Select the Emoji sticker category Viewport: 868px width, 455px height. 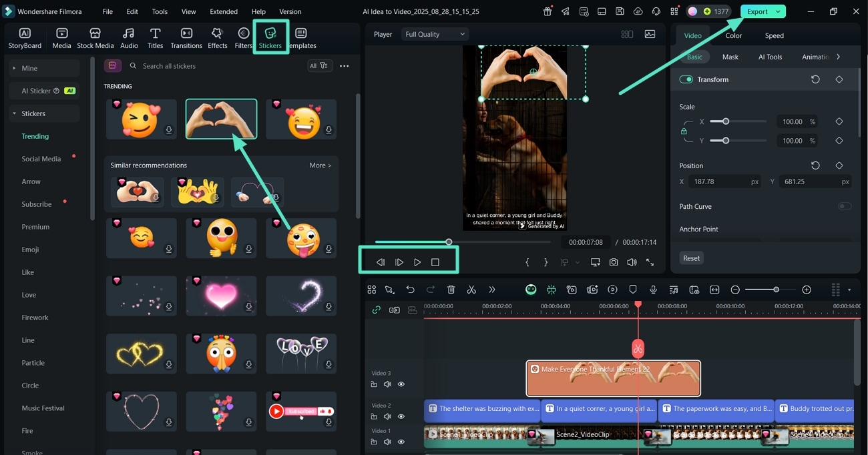pyautogui.click(x=30, y=250)
